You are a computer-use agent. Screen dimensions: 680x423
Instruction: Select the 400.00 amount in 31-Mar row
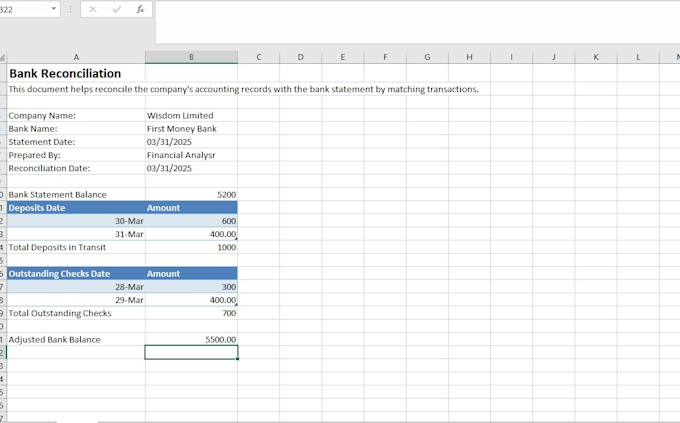191,234
